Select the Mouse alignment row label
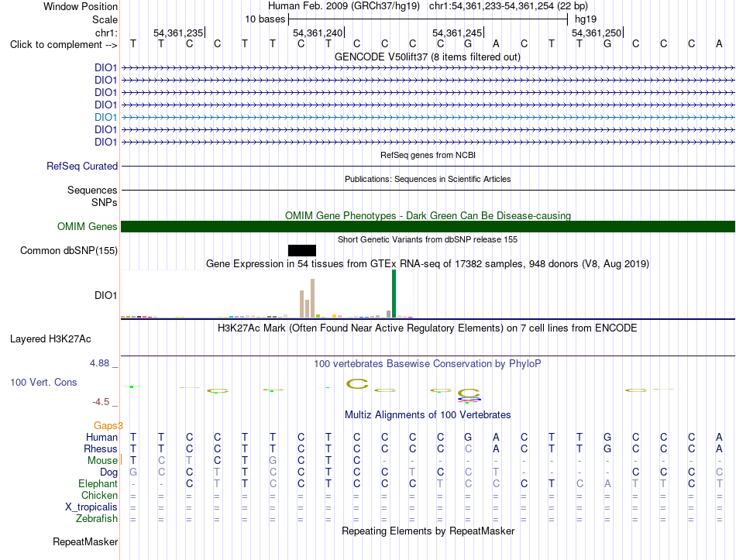This screenshot has height=560, width=736. point(102,461)
